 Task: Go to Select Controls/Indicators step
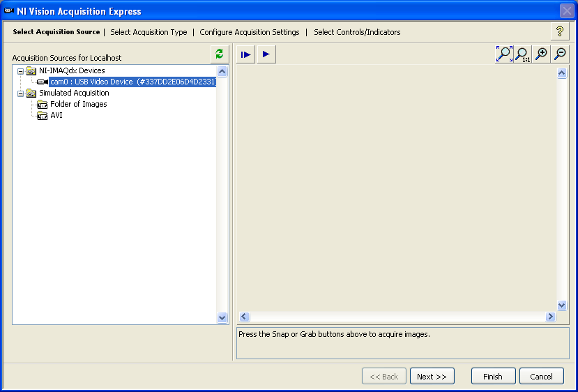357,32
